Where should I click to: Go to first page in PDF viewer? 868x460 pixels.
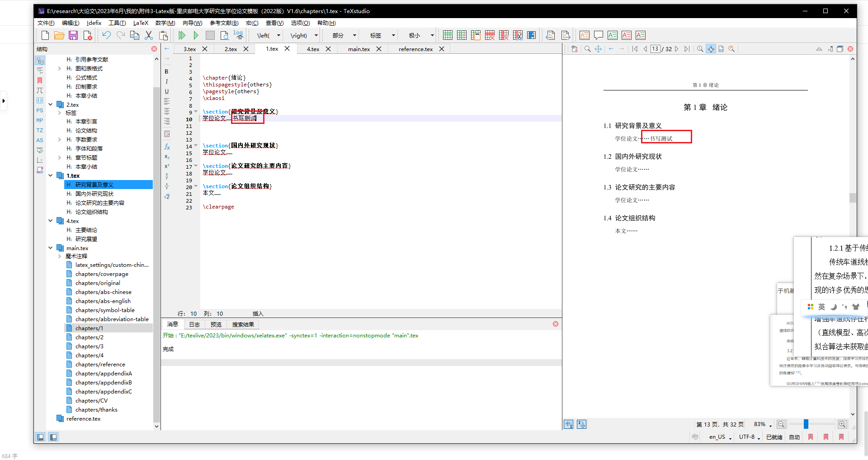point(635,49)
